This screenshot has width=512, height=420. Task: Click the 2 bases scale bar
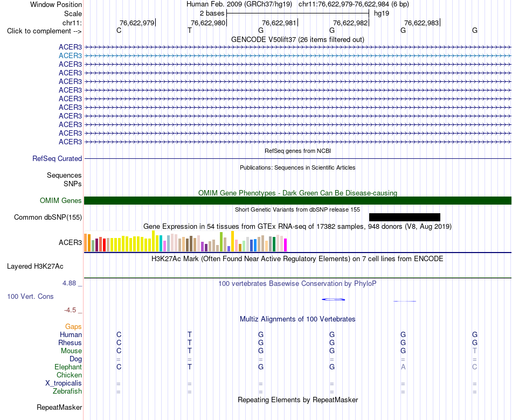click(297, 13)
